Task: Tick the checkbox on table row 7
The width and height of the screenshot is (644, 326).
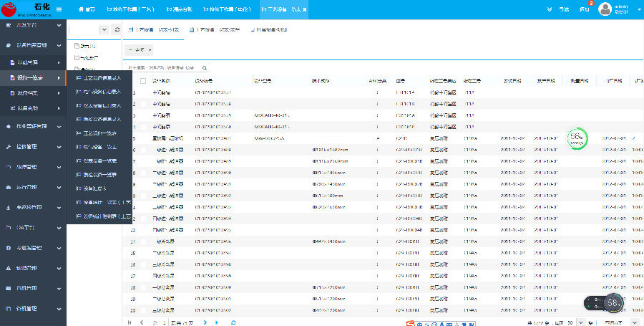Action: click(x=143, y=161)
